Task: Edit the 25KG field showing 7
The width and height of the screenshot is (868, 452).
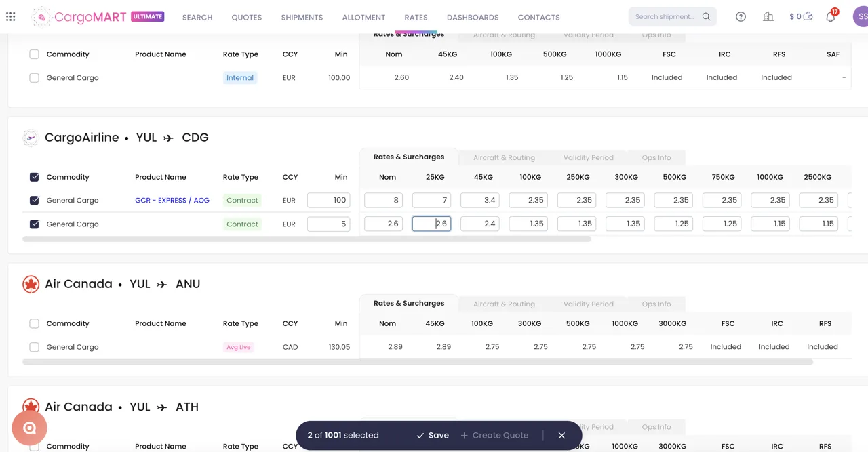Action: pyautogui.click(x=431, y=200)
